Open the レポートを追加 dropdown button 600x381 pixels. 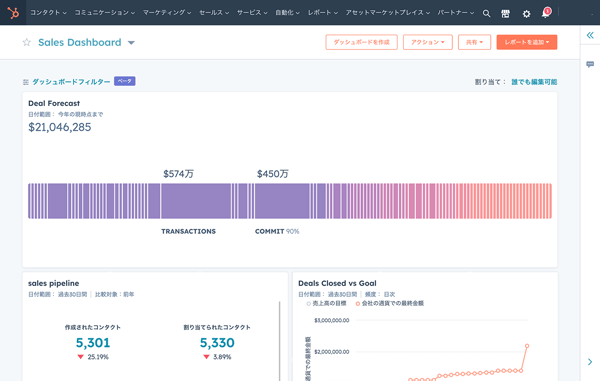pyautogui.click(x=527, y=42)
